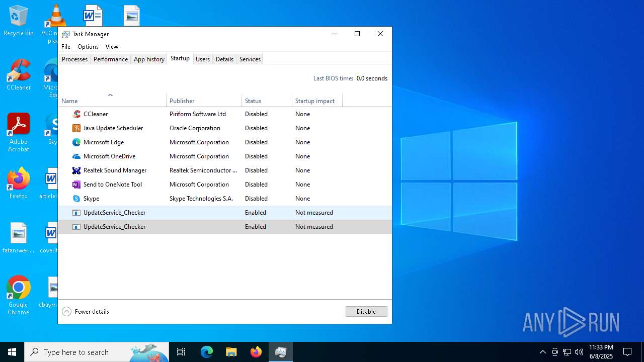Open the volume control in system tray
The width and height of the screenshot is (644, 362).
[x=579, y=352]
